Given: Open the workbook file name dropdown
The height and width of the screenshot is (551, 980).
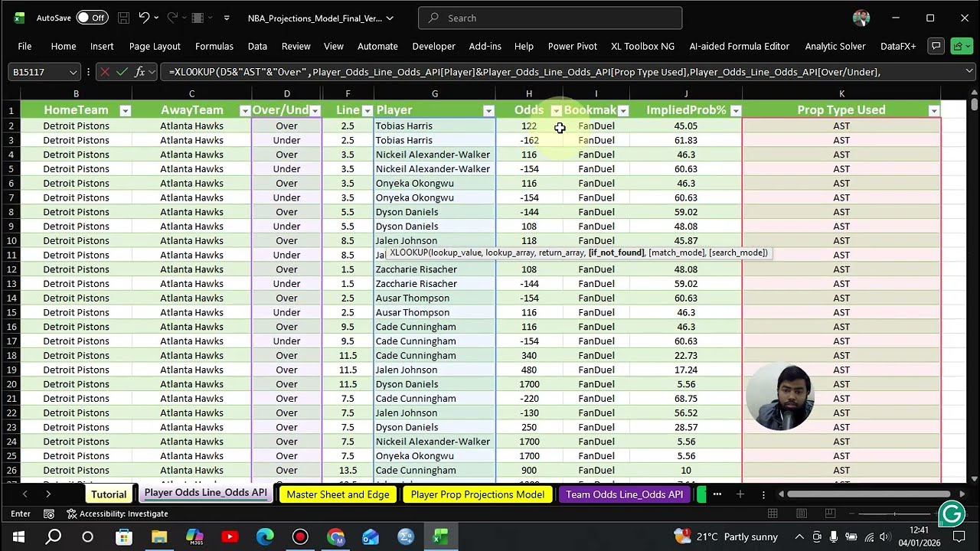Looking at the screenshot, I should (x=389, y=18).
